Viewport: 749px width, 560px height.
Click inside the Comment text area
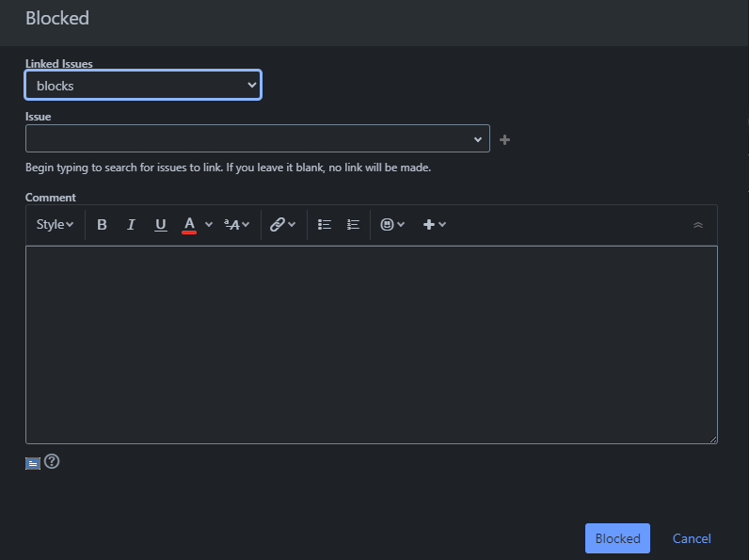372,345
